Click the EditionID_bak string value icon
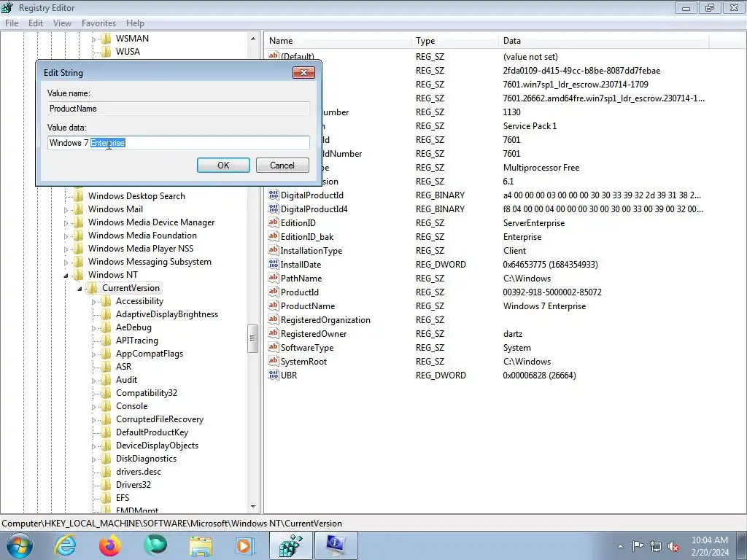The image size is (747, 560). [x=274, y=236]
